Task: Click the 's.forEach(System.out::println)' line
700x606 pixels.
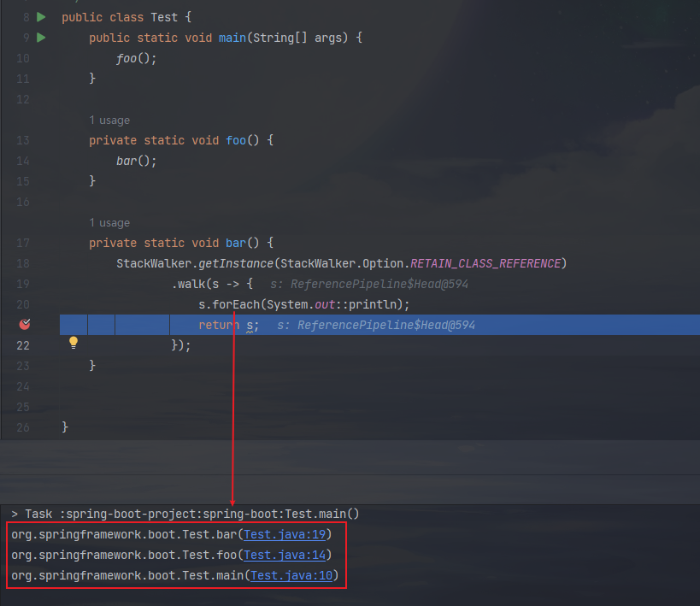Action: [x=304, y=304]
